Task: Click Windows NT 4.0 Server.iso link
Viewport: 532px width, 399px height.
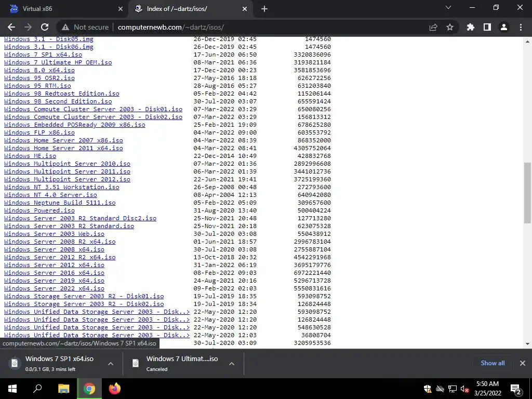Action: coord(50,195)
